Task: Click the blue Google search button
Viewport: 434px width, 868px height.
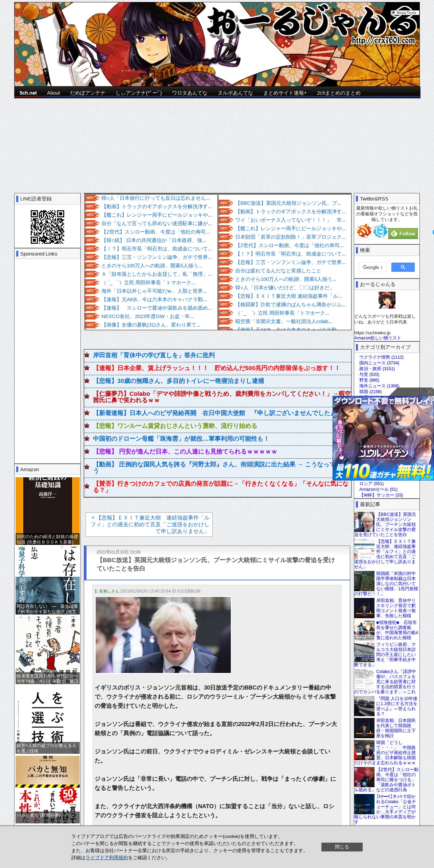Action: click(403, 267)
